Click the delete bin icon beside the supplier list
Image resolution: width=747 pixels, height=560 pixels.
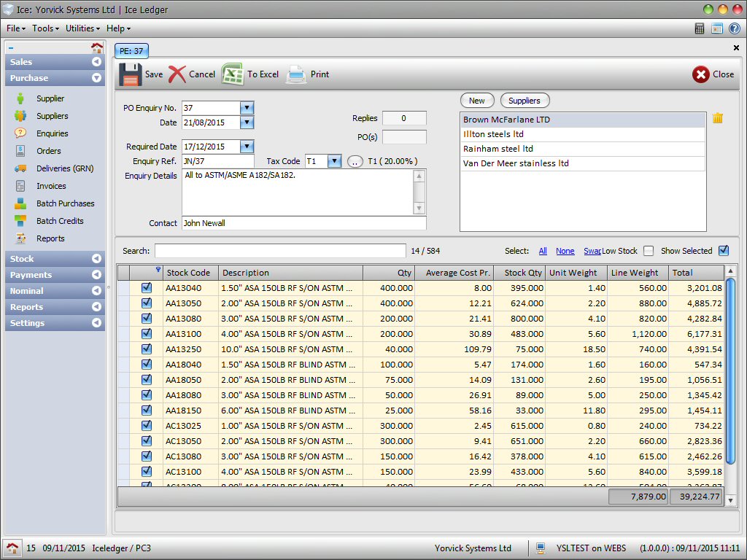click(x=717, y=117)
